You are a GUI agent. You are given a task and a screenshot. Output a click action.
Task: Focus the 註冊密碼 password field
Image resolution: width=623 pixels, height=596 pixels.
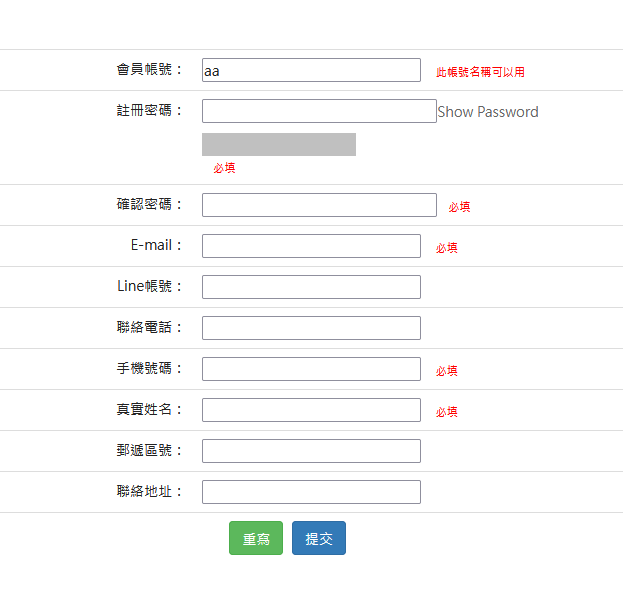point(319,111)
